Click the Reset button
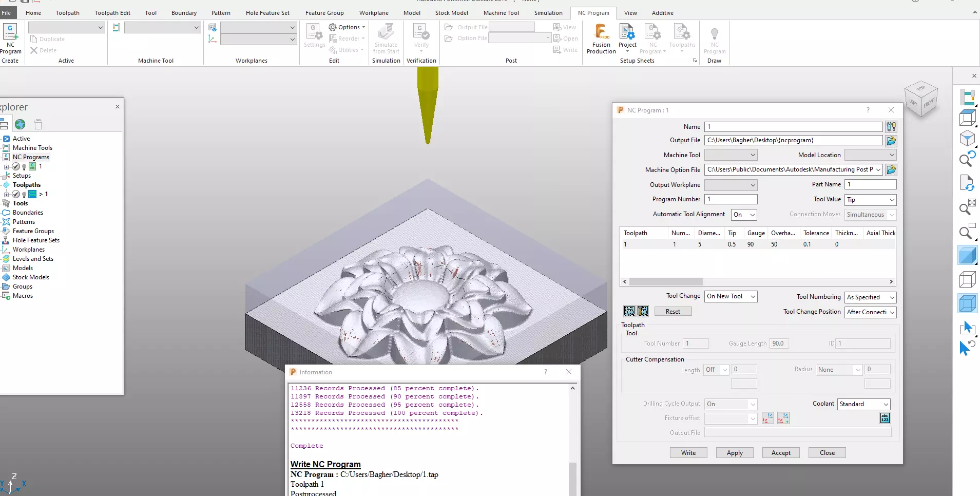The height and width of the screenshot is (496, 980). (672, 312)
